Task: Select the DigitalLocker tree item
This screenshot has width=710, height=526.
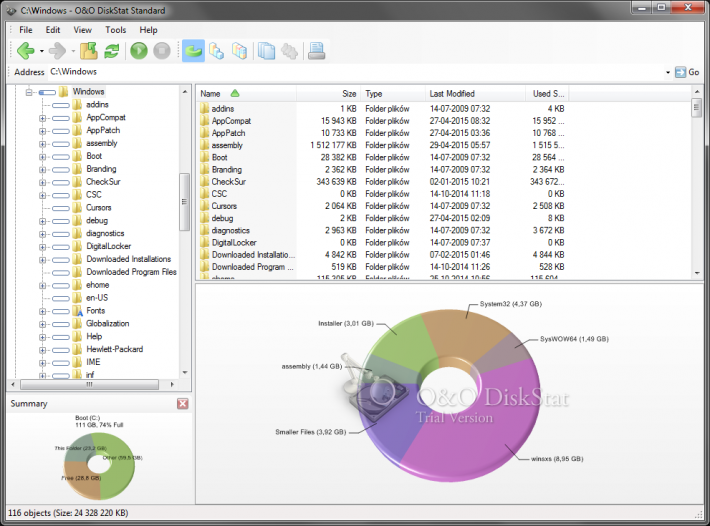Action: [x=109, y=246]
